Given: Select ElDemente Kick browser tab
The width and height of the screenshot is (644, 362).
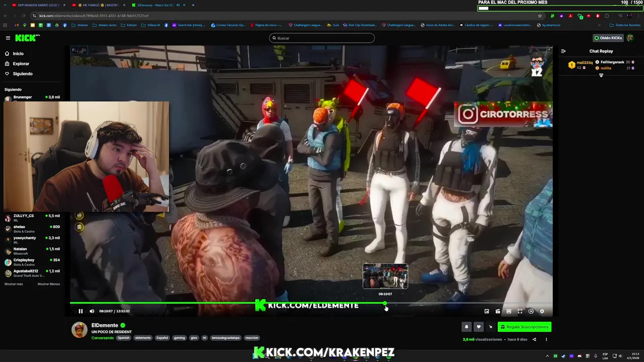Looking at the screenshot, I should pos(158,5).
